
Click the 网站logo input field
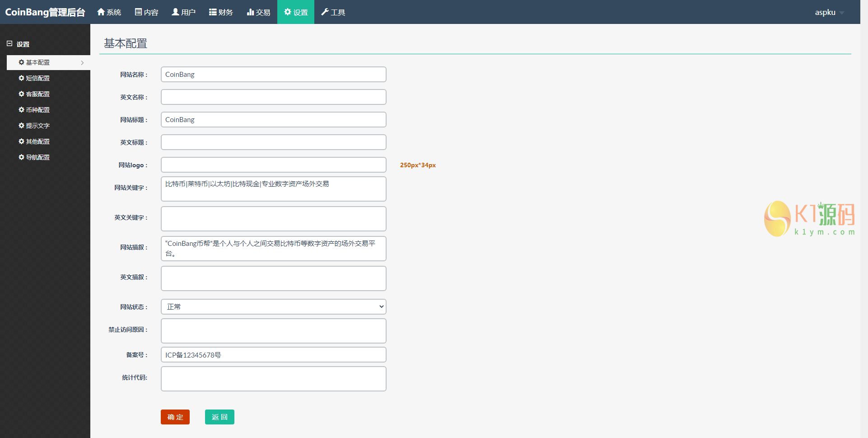(273, 165)
